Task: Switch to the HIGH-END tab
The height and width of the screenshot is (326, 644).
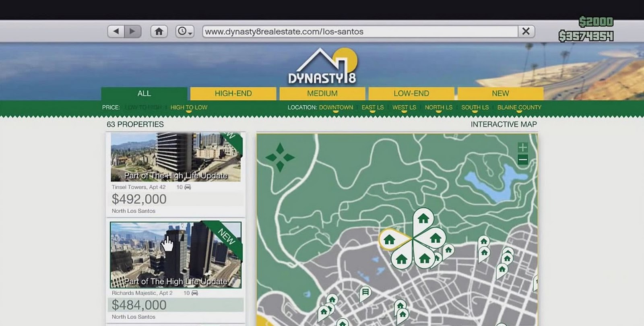Action: tap(233, 93)
